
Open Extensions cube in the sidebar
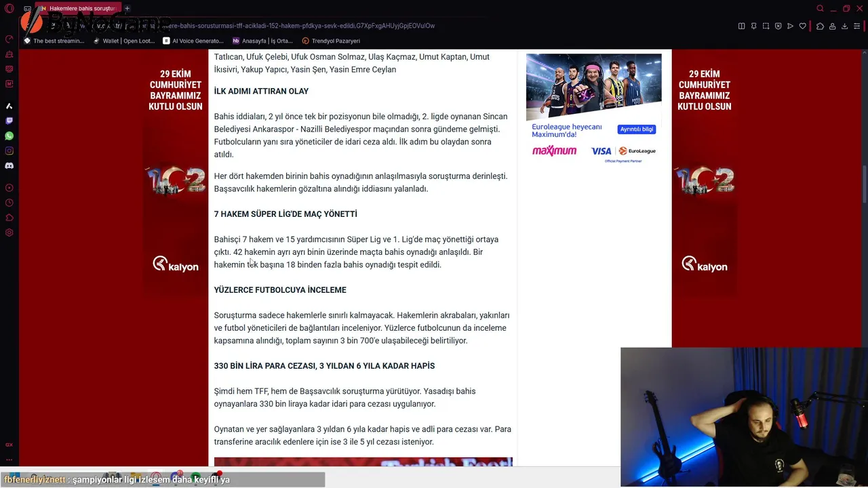(9, 218)
